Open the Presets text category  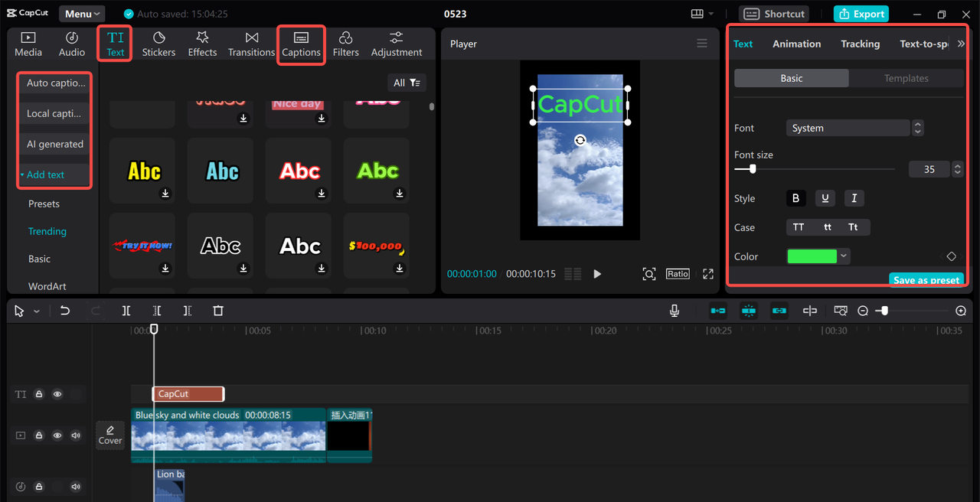click(x=44, y=204)
